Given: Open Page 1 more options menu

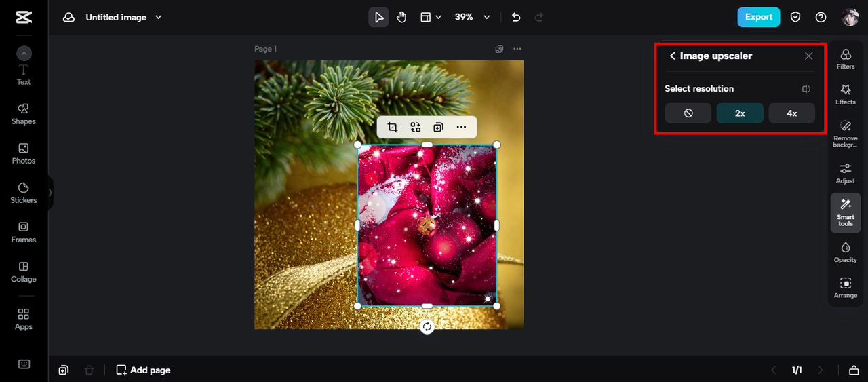Looking at the screenshot, I should pos(517,49).
